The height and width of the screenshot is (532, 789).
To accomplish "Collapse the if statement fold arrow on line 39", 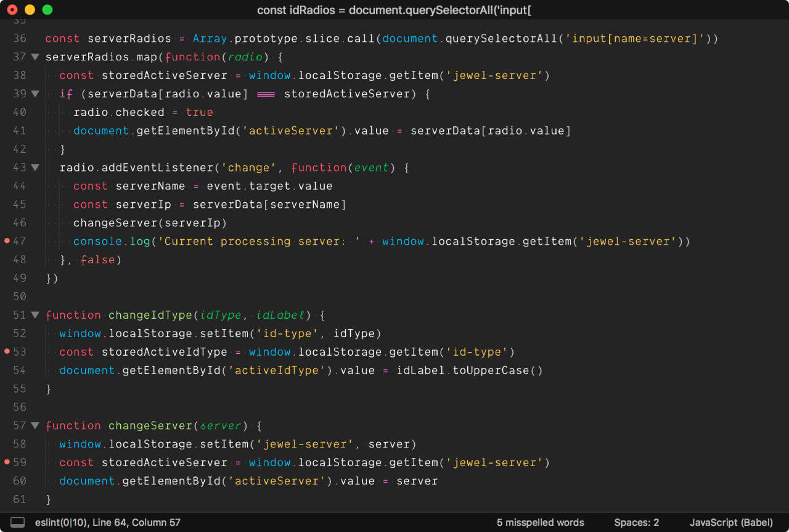I will [x=35, y=94].
